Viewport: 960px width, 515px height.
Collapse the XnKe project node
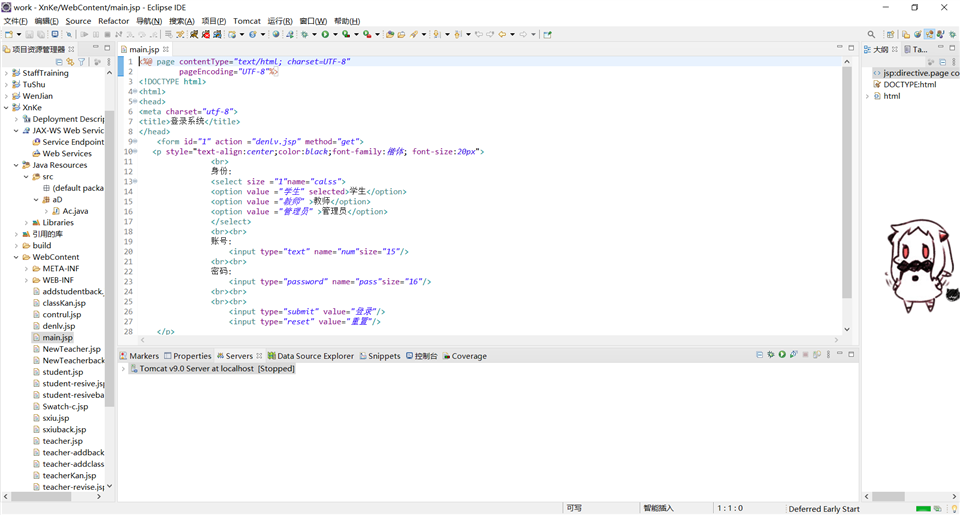click(6, 107)
